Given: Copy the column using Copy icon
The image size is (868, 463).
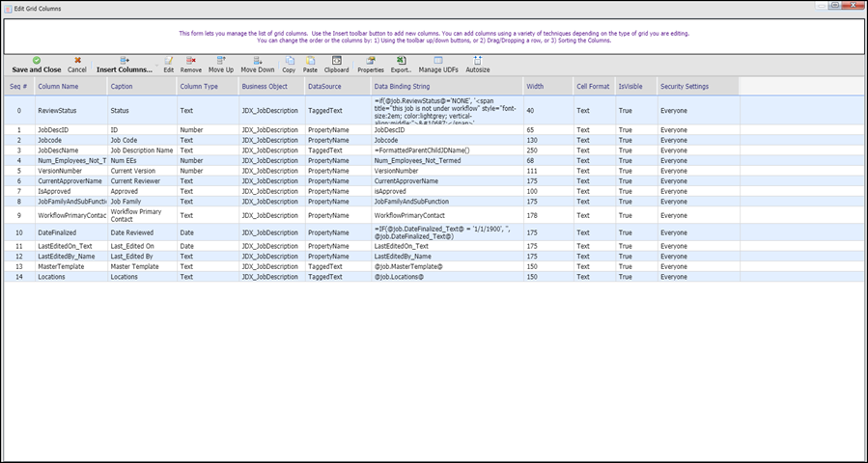Looking at the screenshot, I should click(289, 61).
